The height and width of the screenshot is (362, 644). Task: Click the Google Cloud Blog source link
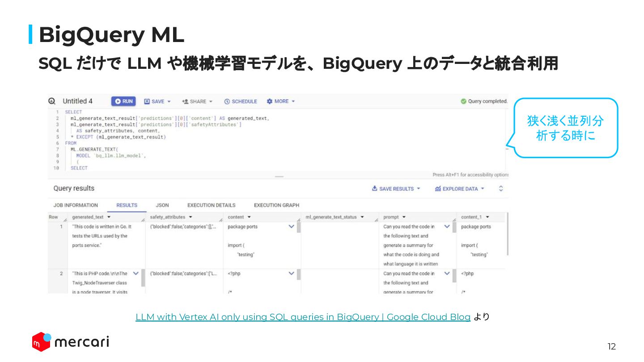(303, 317)
